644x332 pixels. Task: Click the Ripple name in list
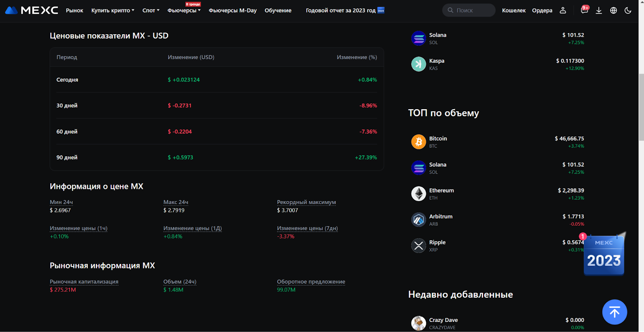coord(437,242)
